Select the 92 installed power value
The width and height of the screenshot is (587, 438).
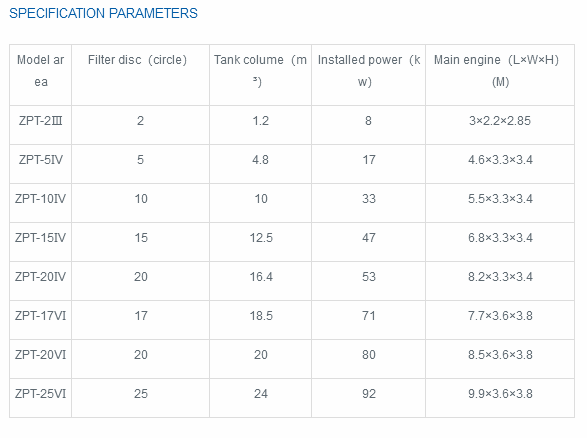369,393
